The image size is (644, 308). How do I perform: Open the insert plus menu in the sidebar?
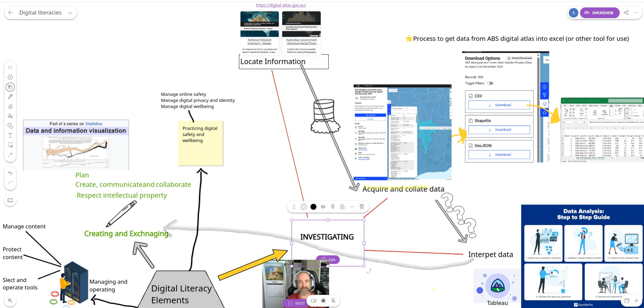pos(10,77)
